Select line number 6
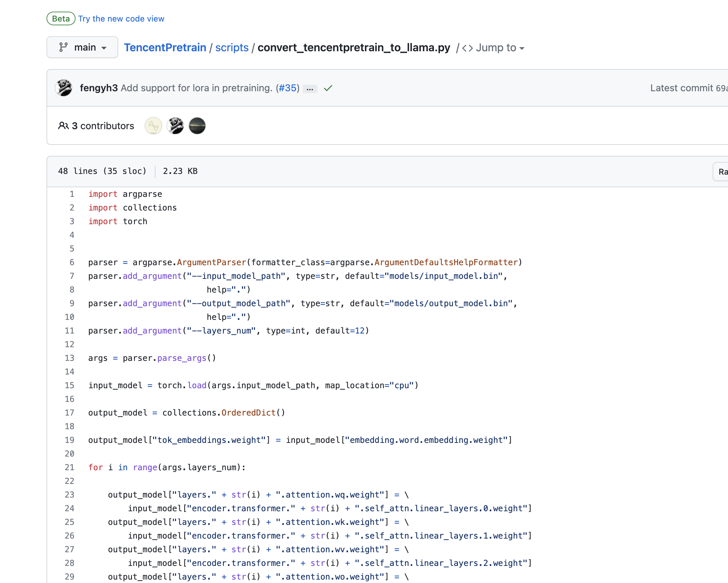The image size is (728, 583). 72,262
